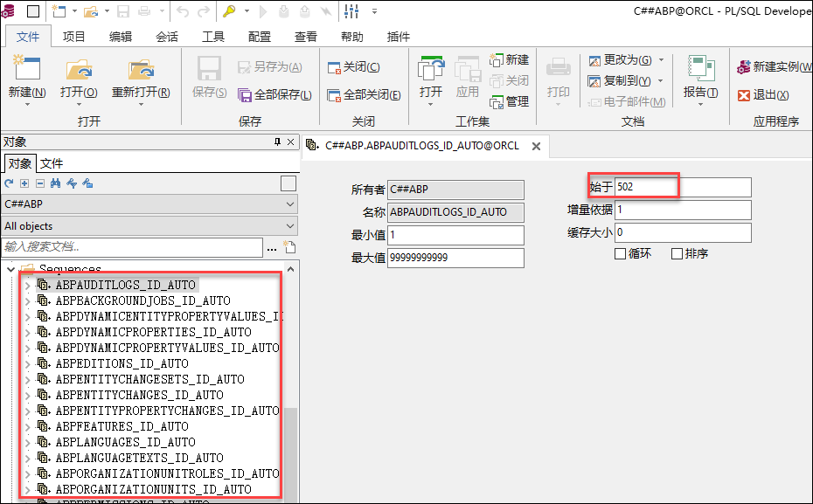Open the preferences sliders icon in title bar

(x=351, y=10)
